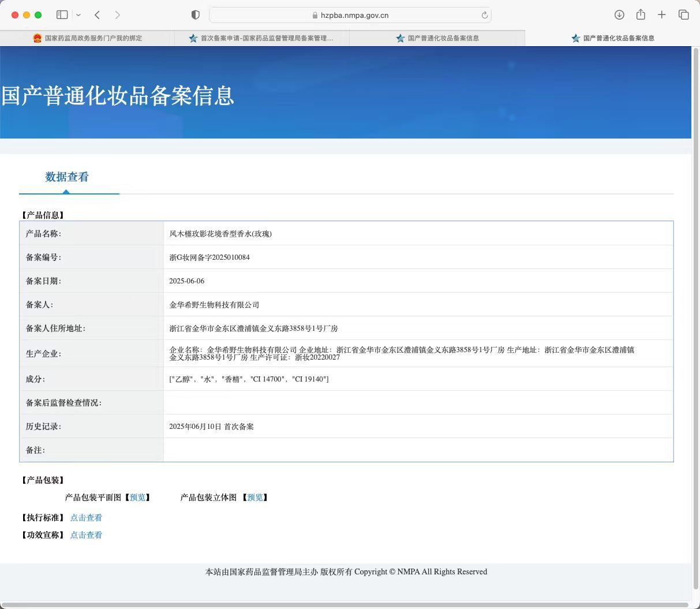
Task: Click the ingredients list starting with 乙醇
Action: click(249, 379)
